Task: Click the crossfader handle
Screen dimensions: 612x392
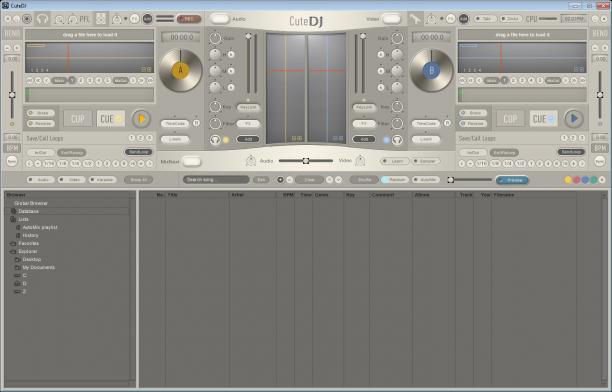Action: (x=306, y=161)
